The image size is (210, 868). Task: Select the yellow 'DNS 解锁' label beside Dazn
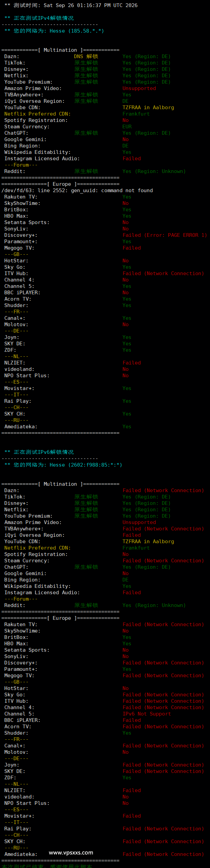pos(86,57)
